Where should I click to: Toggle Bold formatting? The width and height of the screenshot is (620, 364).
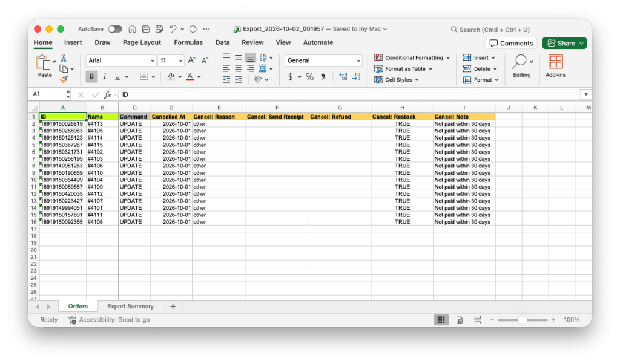click(92, 77)
